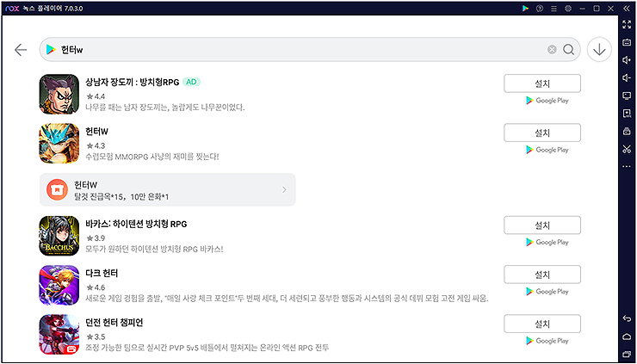Screen dimensions: 637x364
Task: Open 다크 헌터 app icon
Action: click(59, 285)
